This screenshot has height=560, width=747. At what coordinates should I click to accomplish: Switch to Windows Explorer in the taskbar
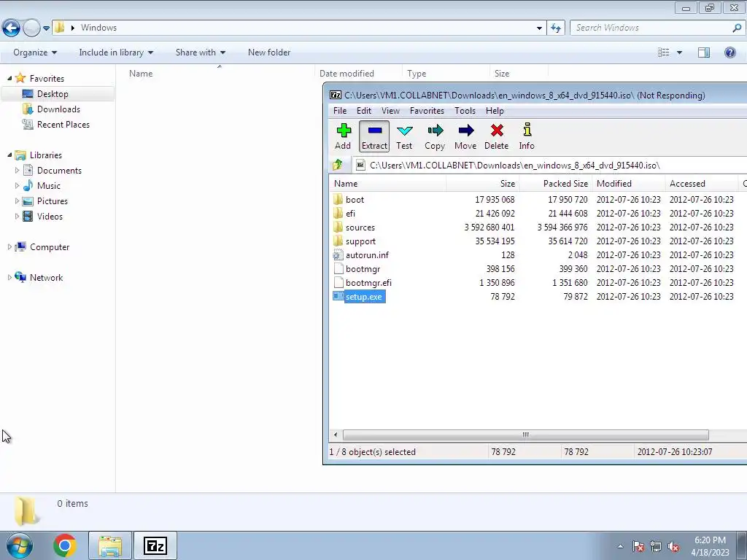(110, 545)
